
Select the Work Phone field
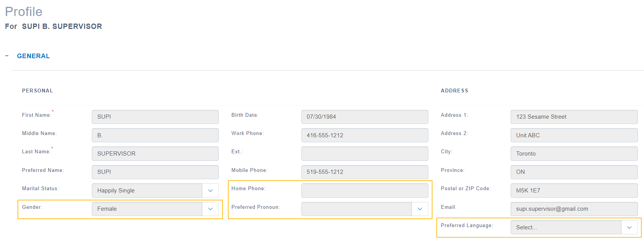click(364, 135)
